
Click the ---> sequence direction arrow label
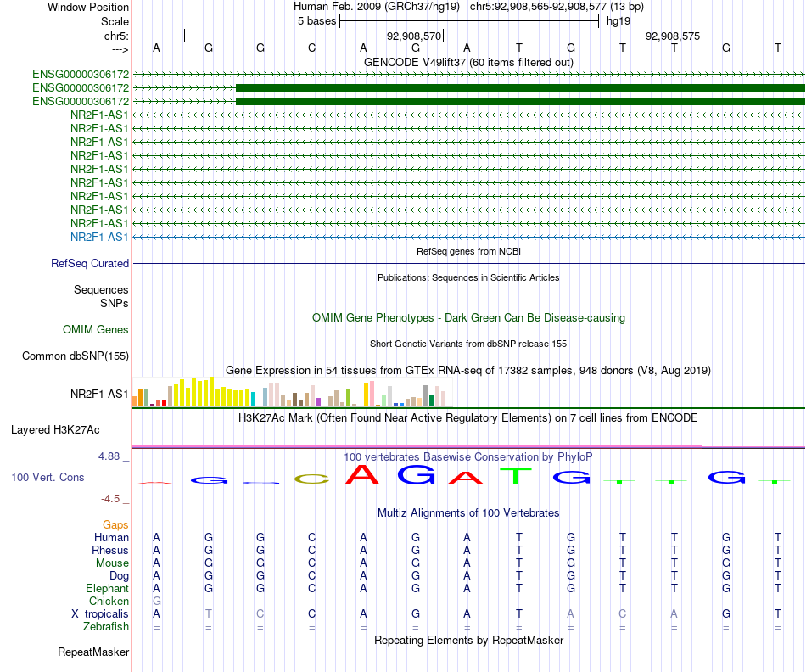(120, 49)
